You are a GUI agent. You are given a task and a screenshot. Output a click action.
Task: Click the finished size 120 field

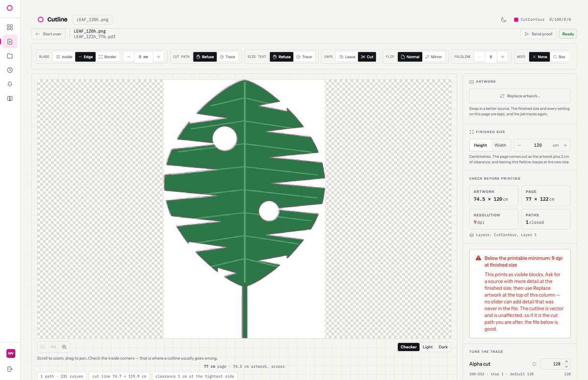538,145
